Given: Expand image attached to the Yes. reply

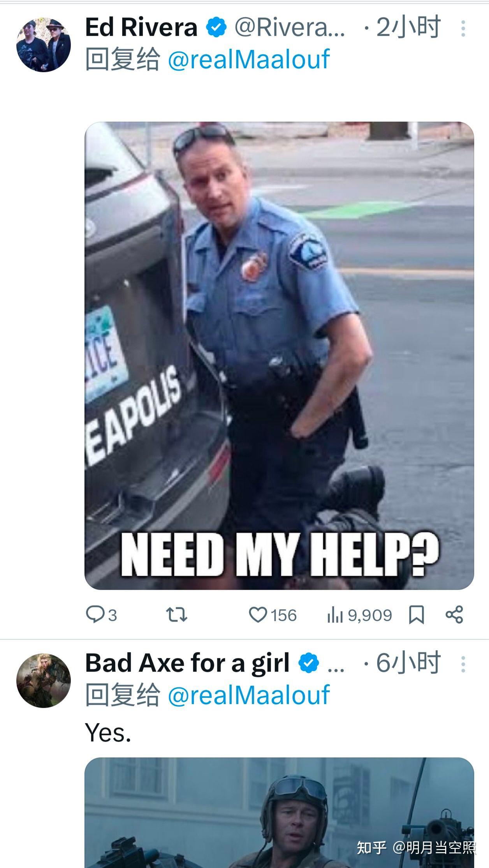Looking at the screenshot, I should [x=279, y=813].
